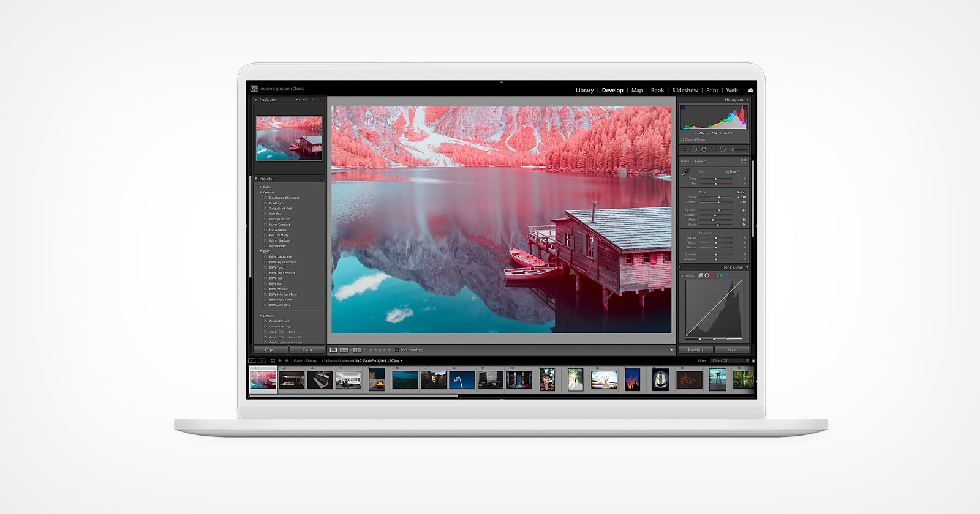Collapse the Creative presets group

coord(261,192)
